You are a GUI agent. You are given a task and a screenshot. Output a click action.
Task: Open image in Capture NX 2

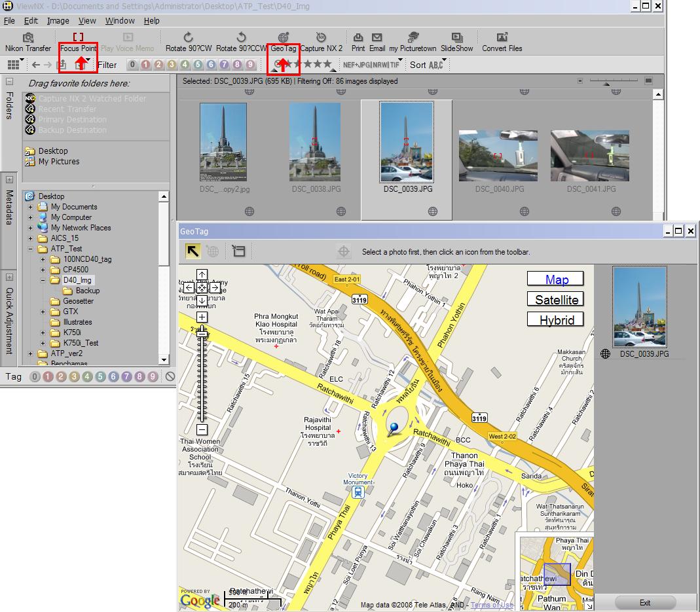tap(321, 43)
